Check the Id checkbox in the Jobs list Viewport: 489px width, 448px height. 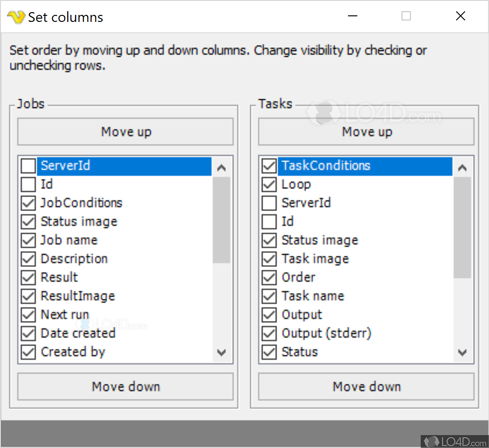pyautogui.click(x=28, y=184)
